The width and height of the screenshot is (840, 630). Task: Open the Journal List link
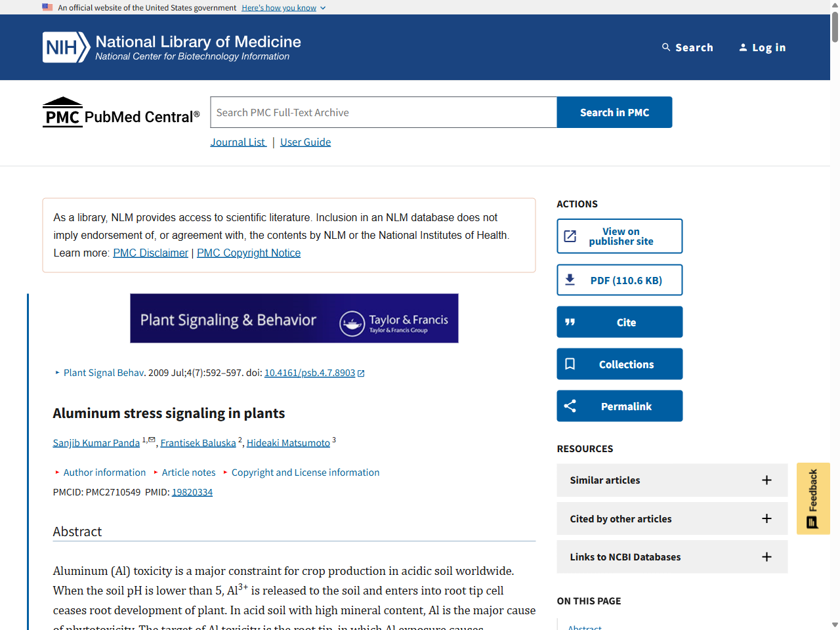pos(238,142)
